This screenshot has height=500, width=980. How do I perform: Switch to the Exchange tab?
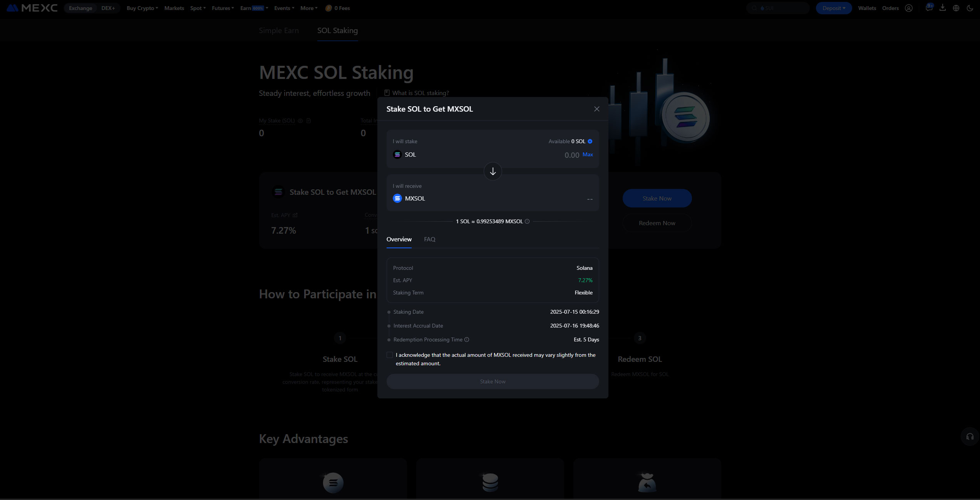click(x=80, y=8)
